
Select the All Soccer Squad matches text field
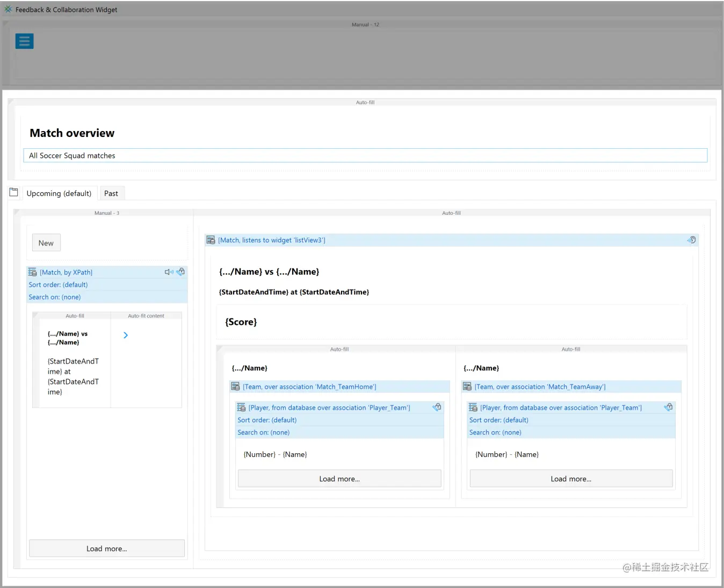[365, 155]
